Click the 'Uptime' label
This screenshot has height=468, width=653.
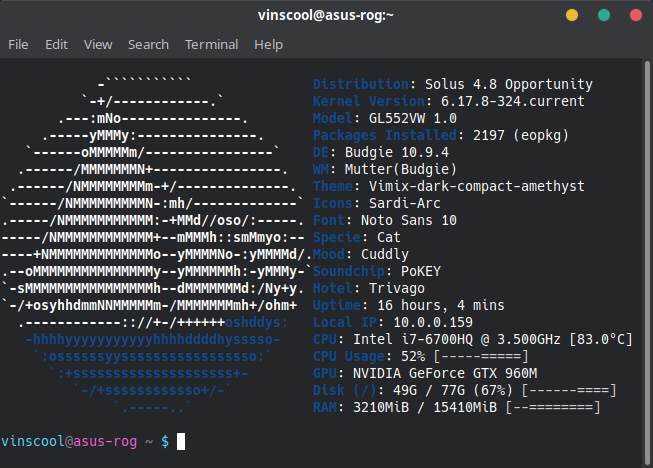(337, 306)
